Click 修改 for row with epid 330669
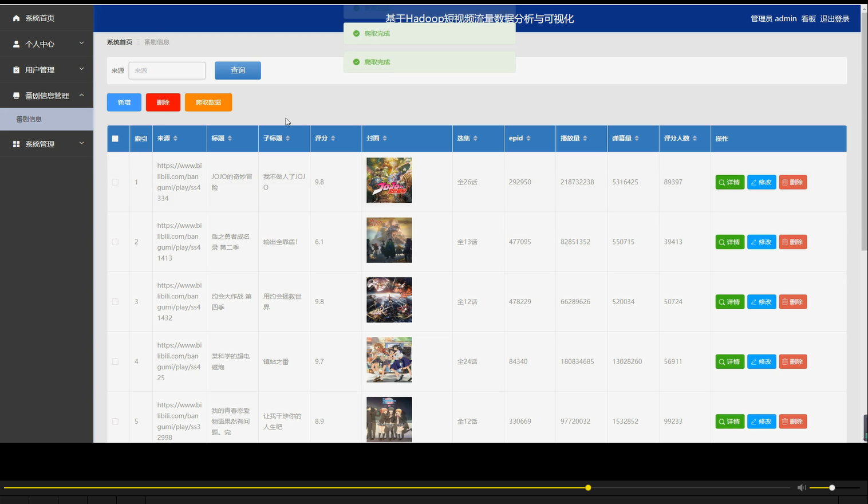This screenshot has height=504, width=868. 762,422
